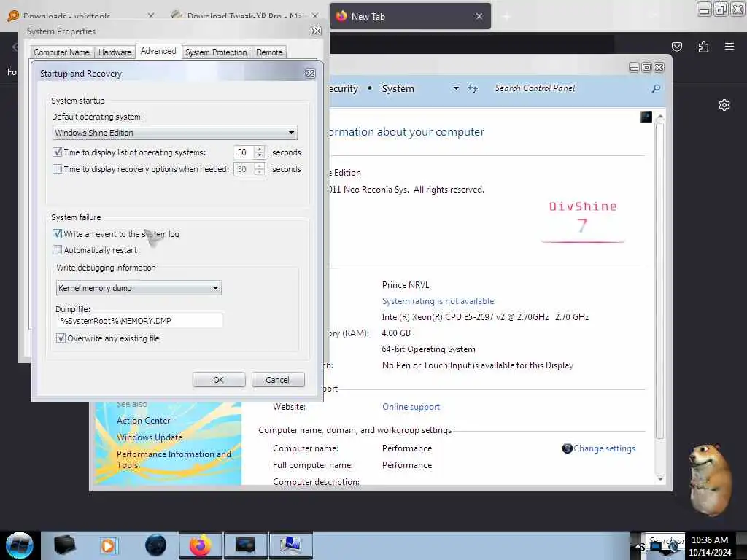Switch to Firefox from the taskbar
747x560 pixels.
(201, 545)
